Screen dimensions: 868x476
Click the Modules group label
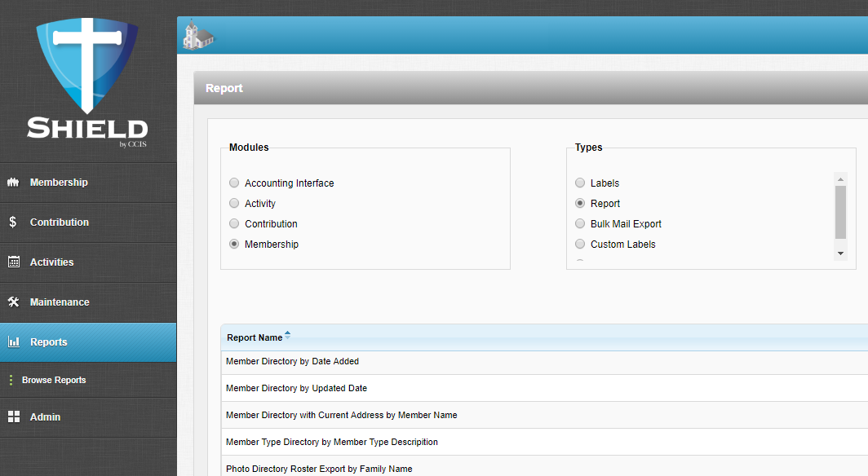[249, 147]
